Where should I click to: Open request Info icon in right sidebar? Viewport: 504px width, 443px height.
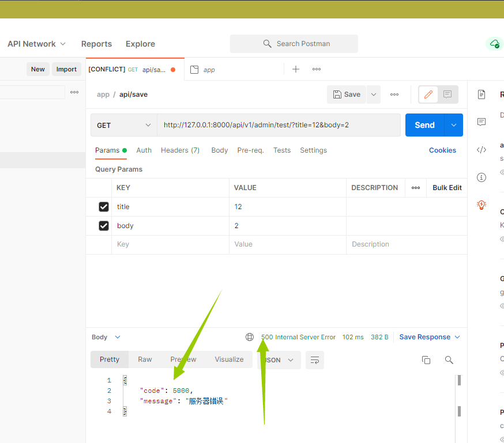(x=482, y=177)
